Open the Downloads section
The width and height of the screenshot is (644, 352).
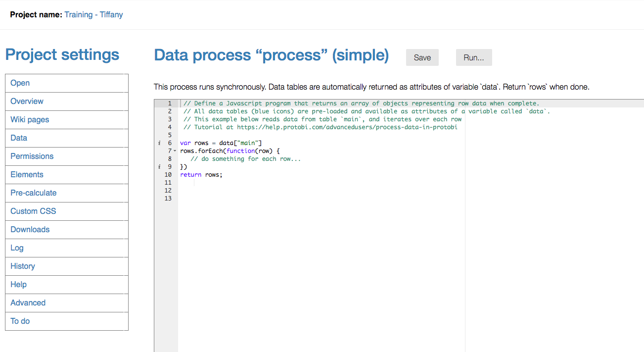tap(30, 229)
